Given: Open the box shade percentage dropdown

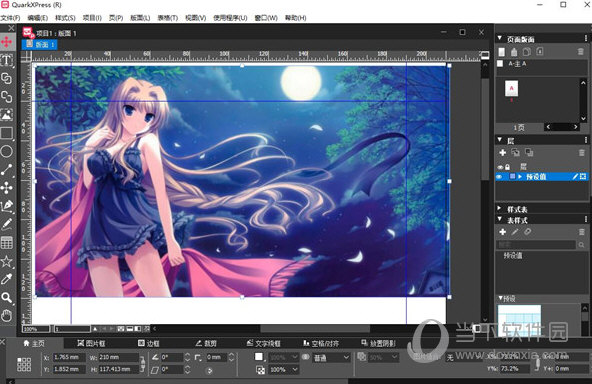Looking at the screenshot, I should [284, 357].
